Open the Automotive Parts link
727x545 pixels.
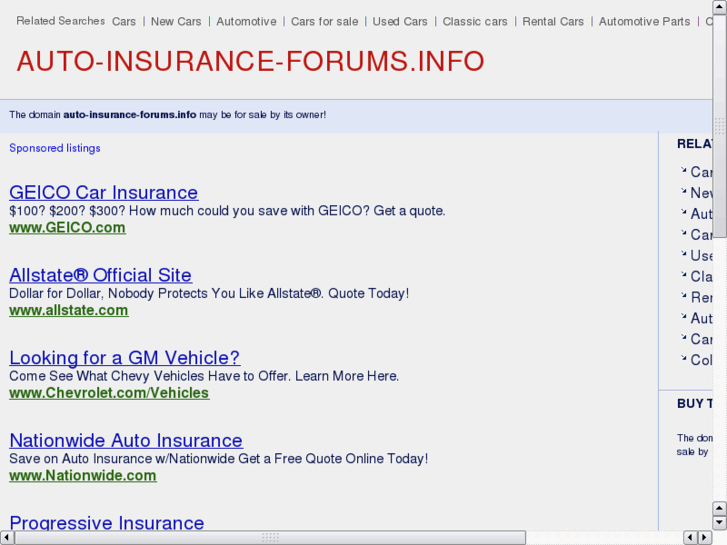point(644,21)
